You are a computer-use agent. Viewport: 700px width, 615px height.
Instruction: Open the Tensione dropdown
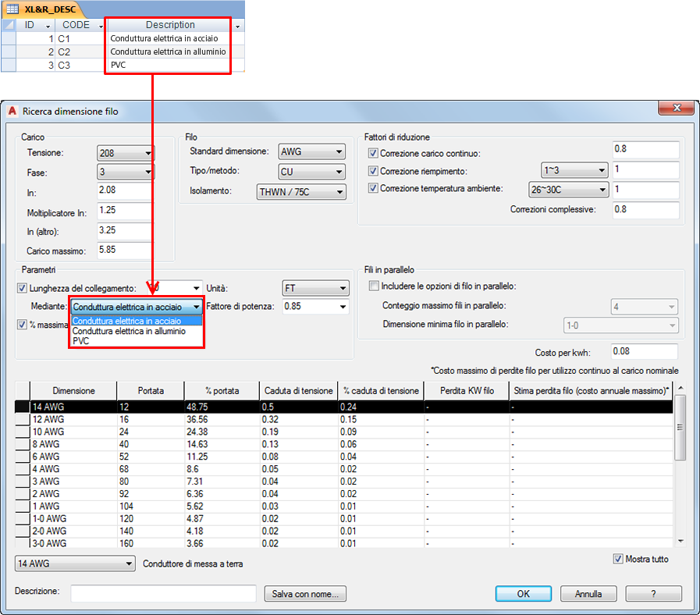tap(126, 153)
